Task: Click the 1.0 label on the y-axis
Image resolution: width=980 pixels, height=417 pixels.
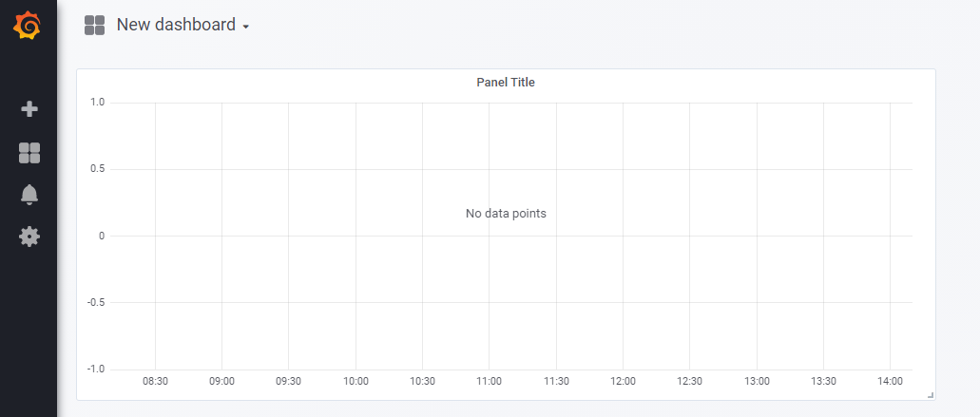Action: (97, 103)
